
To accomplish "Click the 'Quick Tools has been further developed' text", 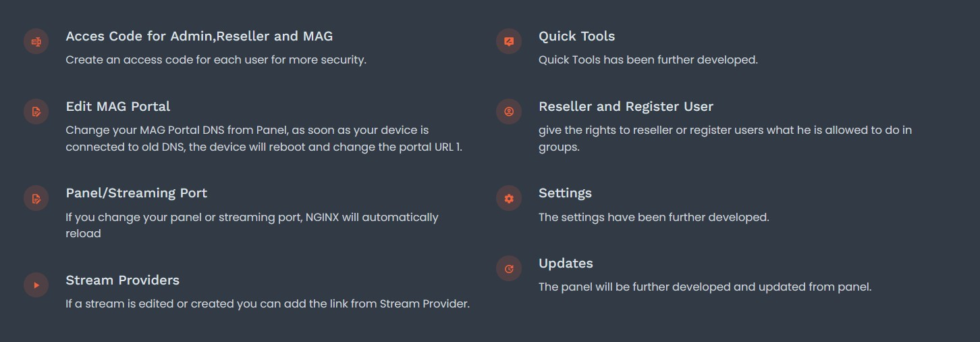I will click(x=648, y=60).
